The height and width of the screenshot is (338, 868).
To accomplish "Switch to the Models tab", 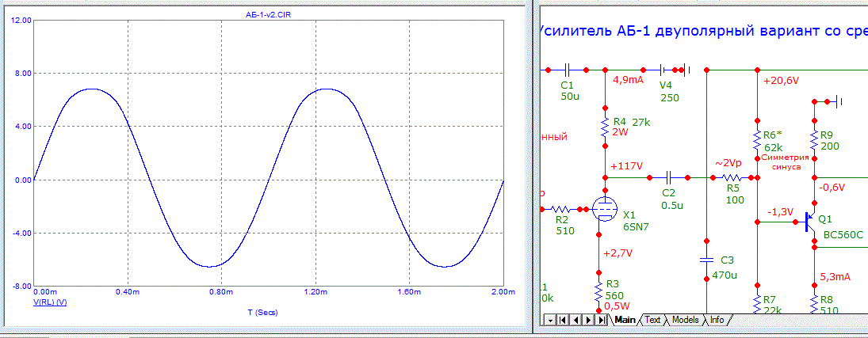I will pos(685,320).
